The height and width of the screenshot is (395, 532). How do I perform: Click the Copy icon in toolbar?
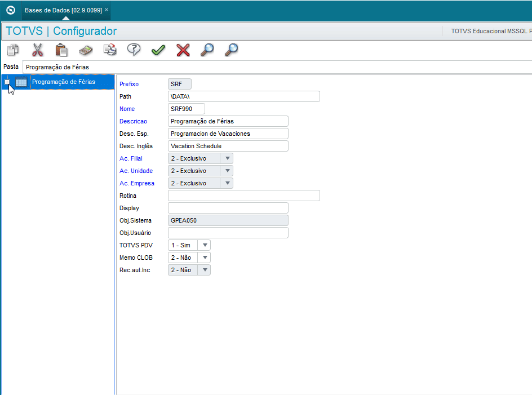point(13,50)
